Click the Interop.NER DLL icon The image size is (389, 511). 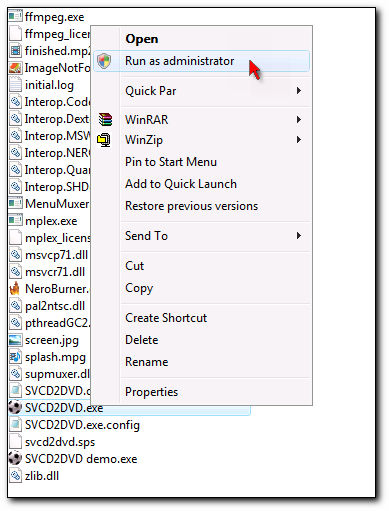pos(15,152)
